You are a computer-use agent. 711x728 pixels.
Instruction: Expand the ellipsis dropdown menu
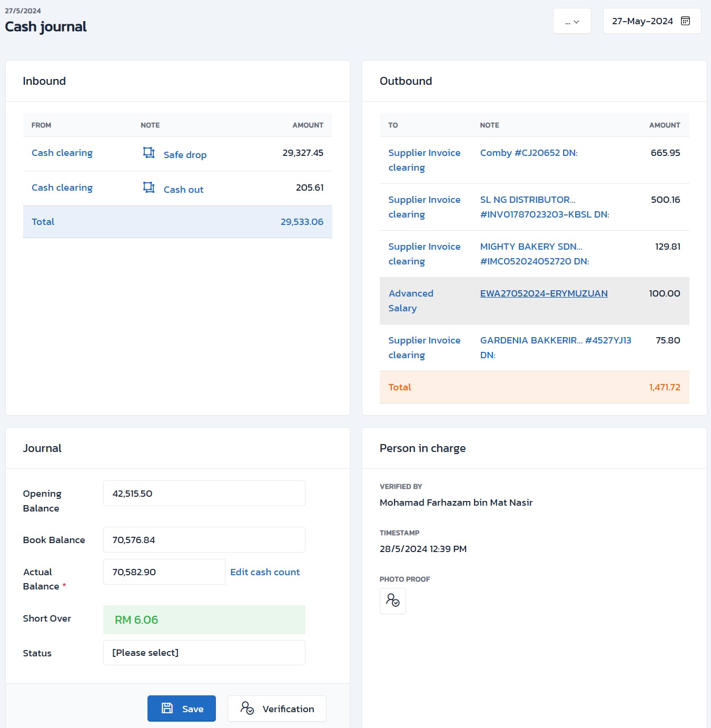pos(571,22)
